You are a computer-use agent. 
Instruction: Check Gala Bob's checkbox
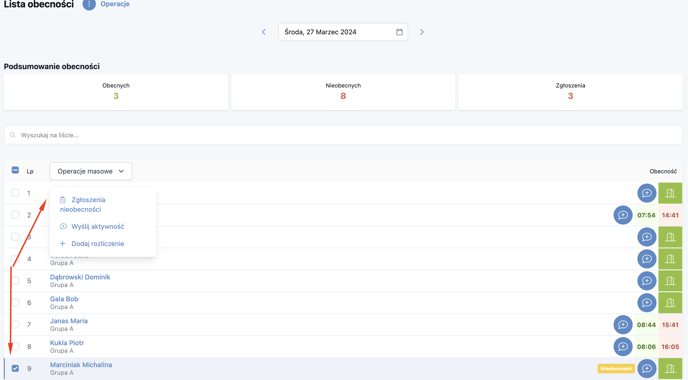15,303
